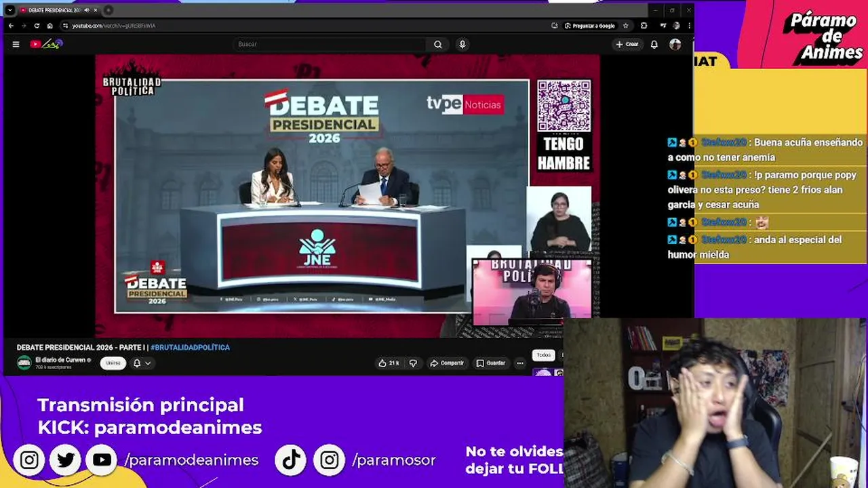Save video with Guardar button
The width and height of the screenshot is (868, 488).
pyautogui.click(x=491, y=363)
